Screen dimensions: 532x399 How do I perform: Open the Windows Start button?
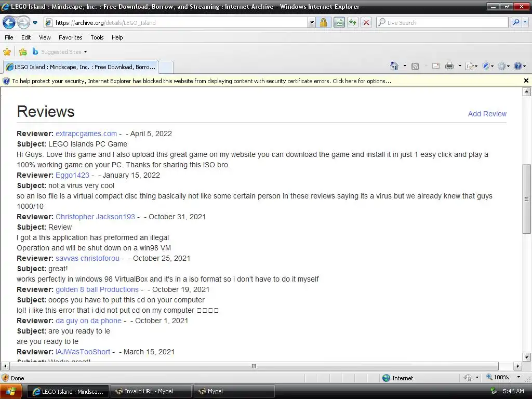pos(11,392)
